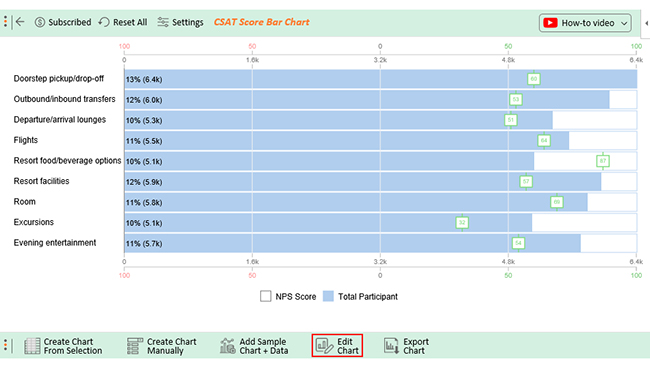Open the How-to video dropdown

tap(585, 23)
